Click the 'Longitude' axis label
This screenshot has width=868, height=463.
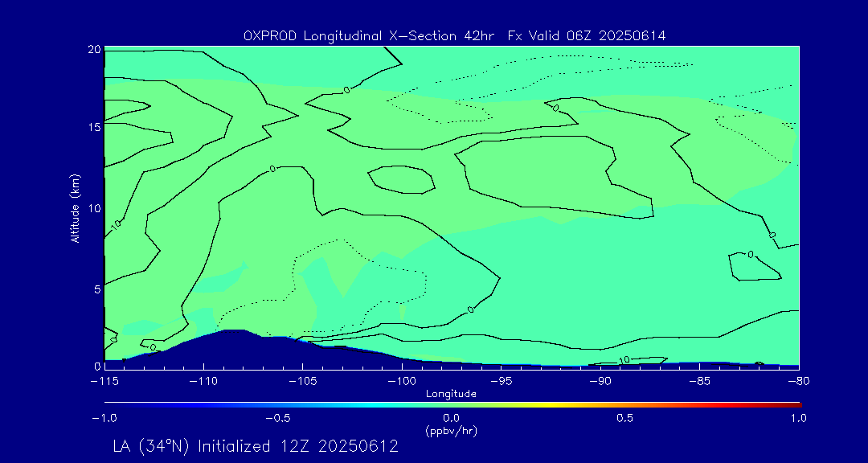451,395
